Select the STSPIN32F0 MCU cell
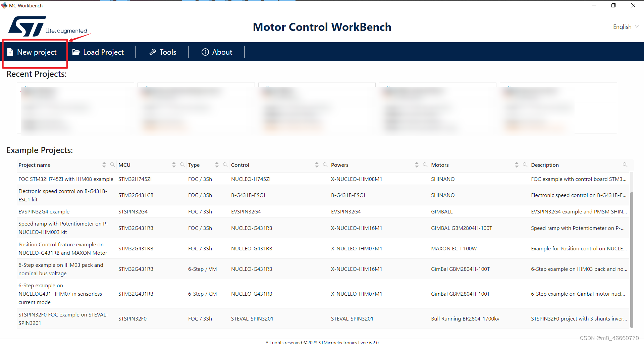644x344 pixels. (x=132, y=318)
